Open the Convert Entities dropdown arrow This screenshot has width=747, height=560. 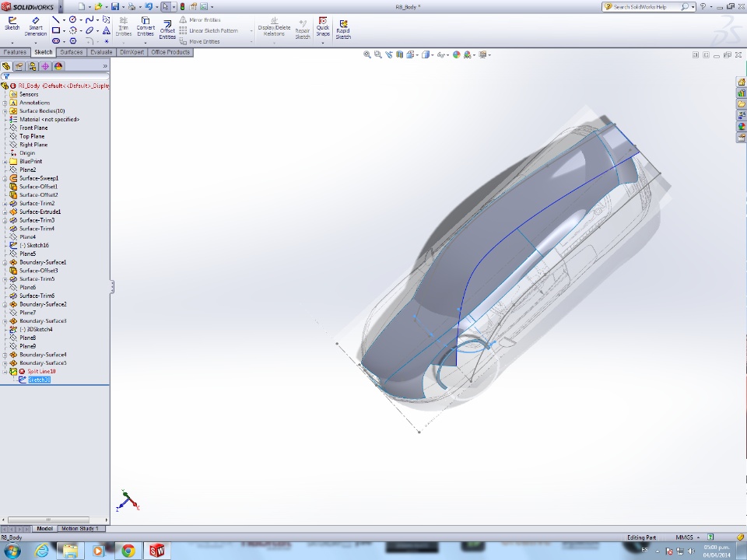[x=146, y=42]
